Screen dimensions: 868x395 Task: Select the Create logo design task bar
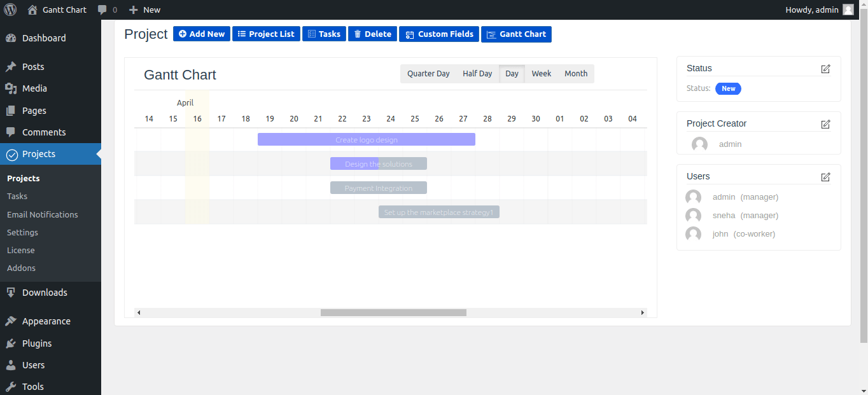click(x=366, y=139)
